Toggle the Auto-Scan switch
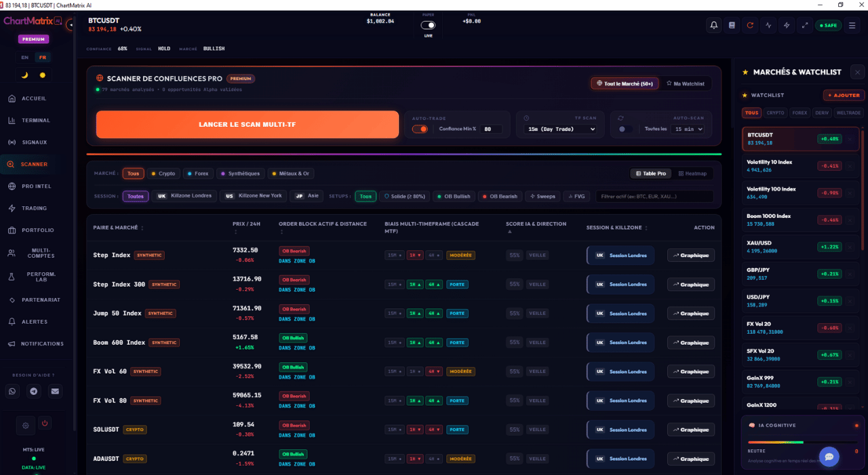The image size is (868, 475). tap(625, 129)
